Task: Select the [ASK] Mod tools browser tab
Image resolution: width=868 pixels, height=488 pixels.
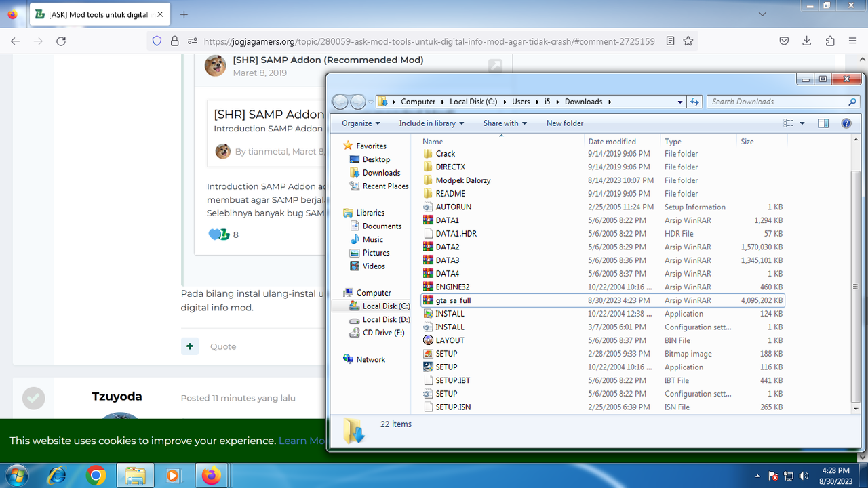Action: click(x=100, y=14)
